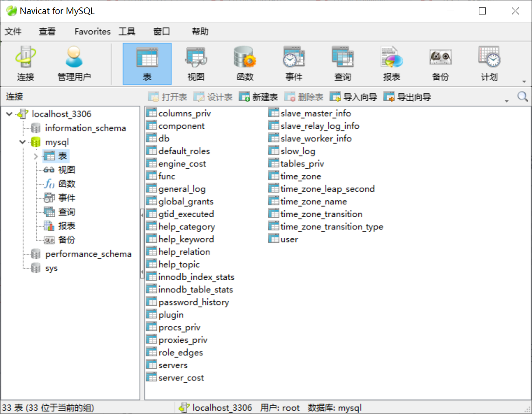The image size is (532, 414).
Task: Switch to 视图 (Views) in the toolbar
Action: [x=196, y=63]
